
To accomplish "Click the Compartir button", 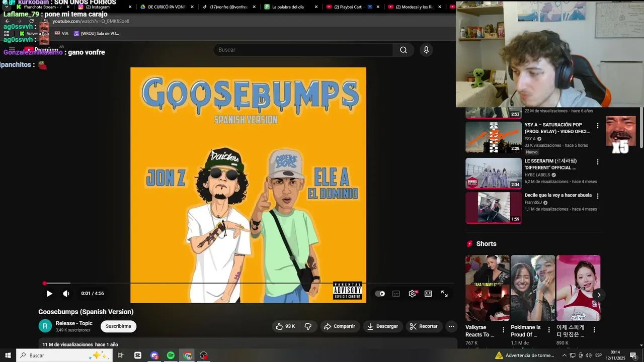I will pos(340,326).
